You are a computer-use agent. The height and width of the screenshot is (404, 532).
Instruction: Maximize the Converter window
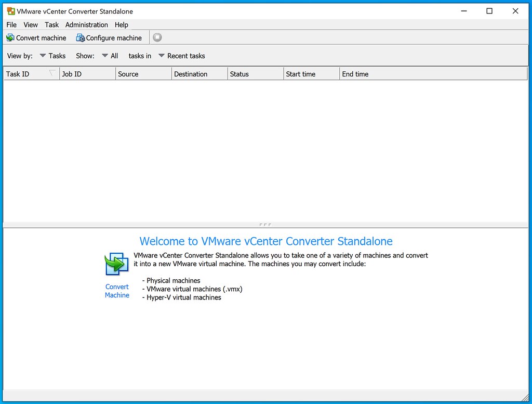[x=489, y=11]
